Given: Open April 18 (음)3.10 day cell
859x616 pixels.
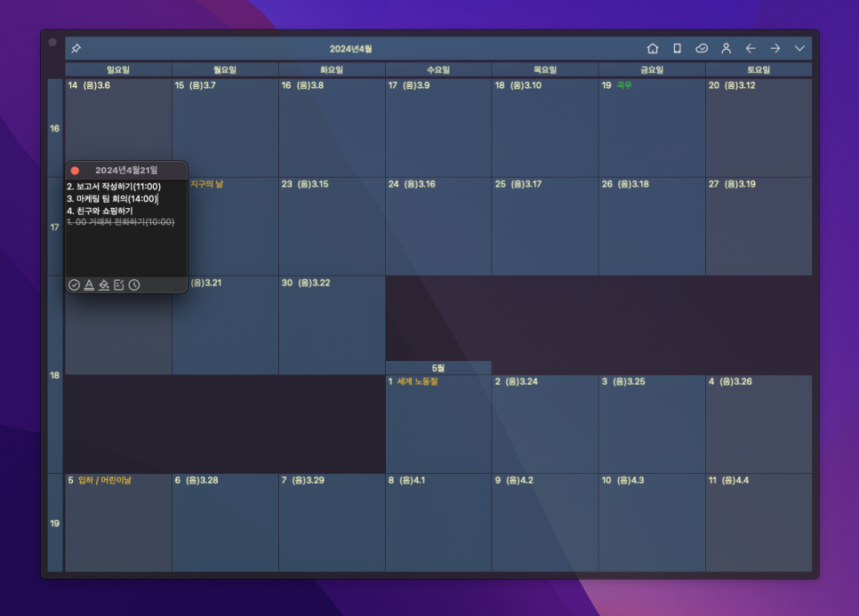Looking at the screenshot, I should tap(545, 128).
